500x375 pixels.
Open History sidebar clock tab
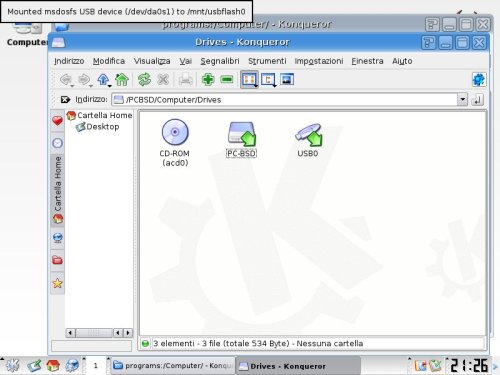pyautogui.click(x=57, y=143)
